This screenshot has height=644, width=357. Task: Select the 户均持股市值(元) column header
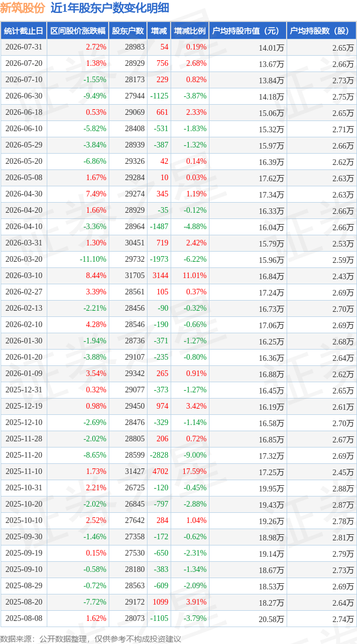[x=248, y=31]
